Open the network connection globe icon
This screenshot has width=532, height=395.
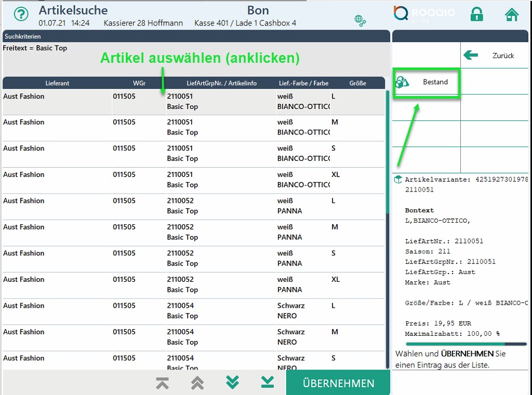pyautogui.click(x=360, y=20)
